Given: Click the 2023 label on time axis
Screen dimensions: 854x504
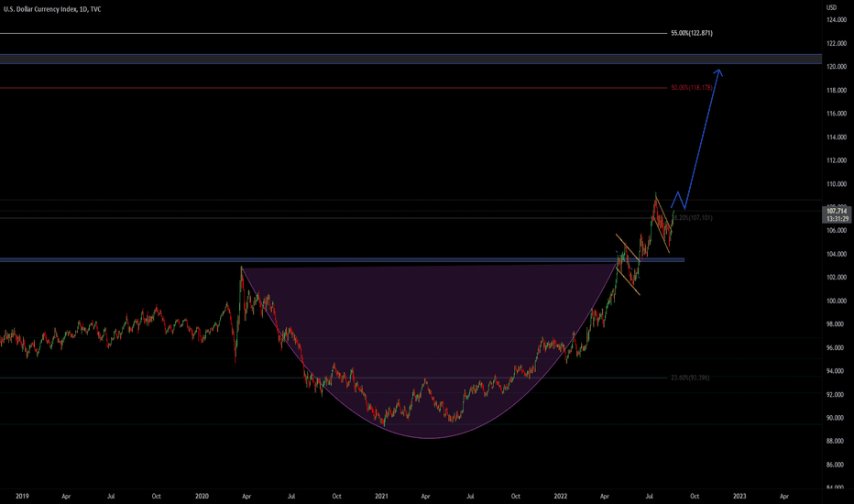Looking at the screenshot, I should point(739,497).
